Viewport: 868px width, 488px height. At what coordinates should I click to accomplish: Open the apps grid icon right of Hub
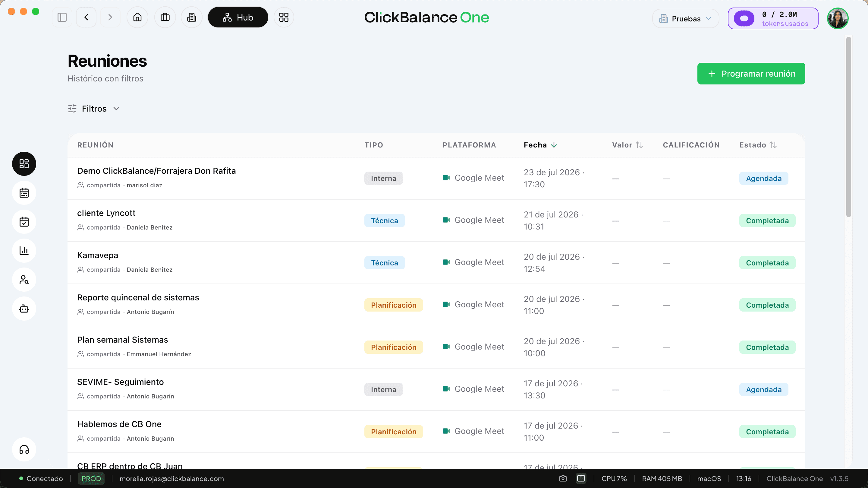pos(284,17)
